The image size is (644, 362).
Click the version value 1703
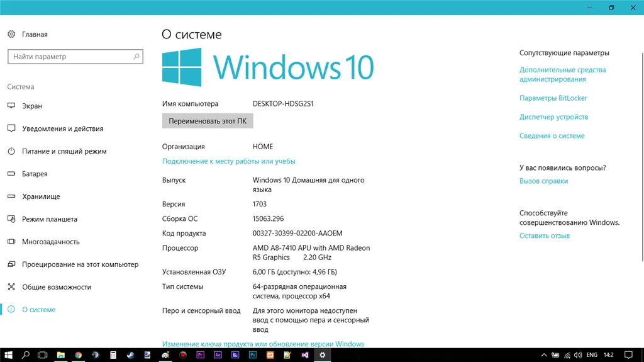click(260, 204)
